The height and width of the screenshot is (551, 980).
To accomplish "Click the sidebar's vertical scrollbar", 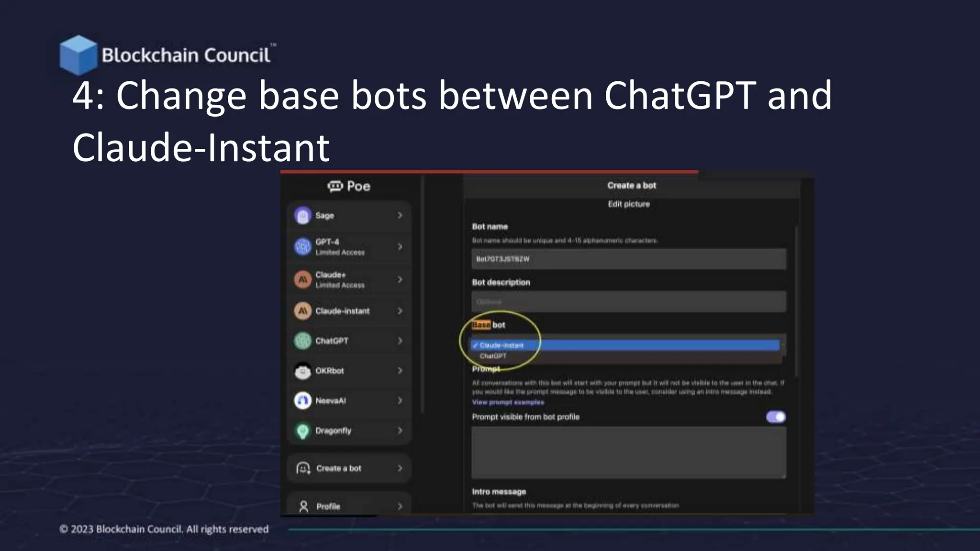I will pos(423,294).
